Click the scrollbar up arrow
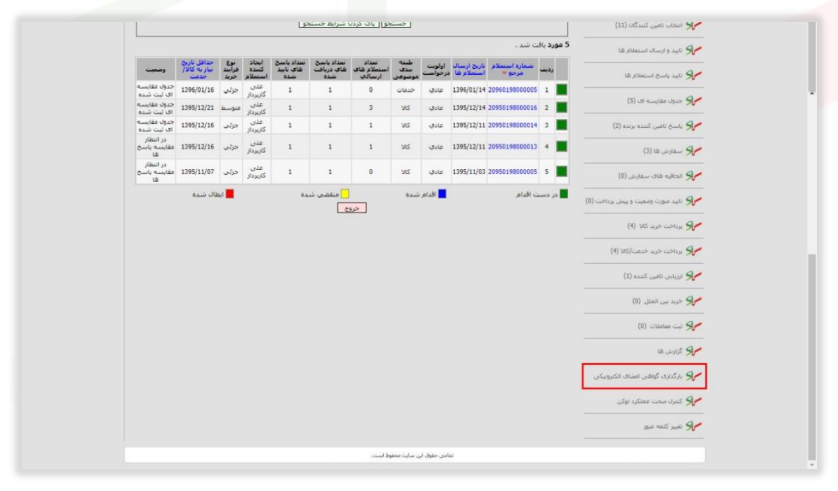The image size is (838, 491). [812, 93]
